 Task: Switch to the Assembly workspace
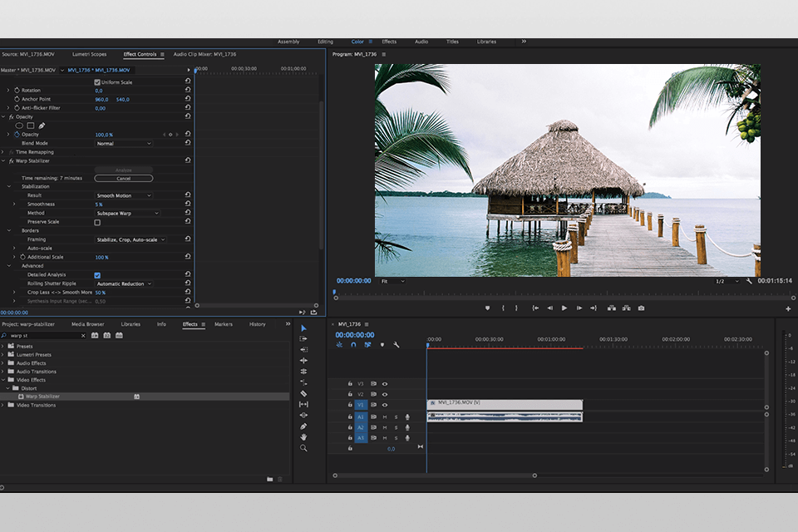[288, 42]
